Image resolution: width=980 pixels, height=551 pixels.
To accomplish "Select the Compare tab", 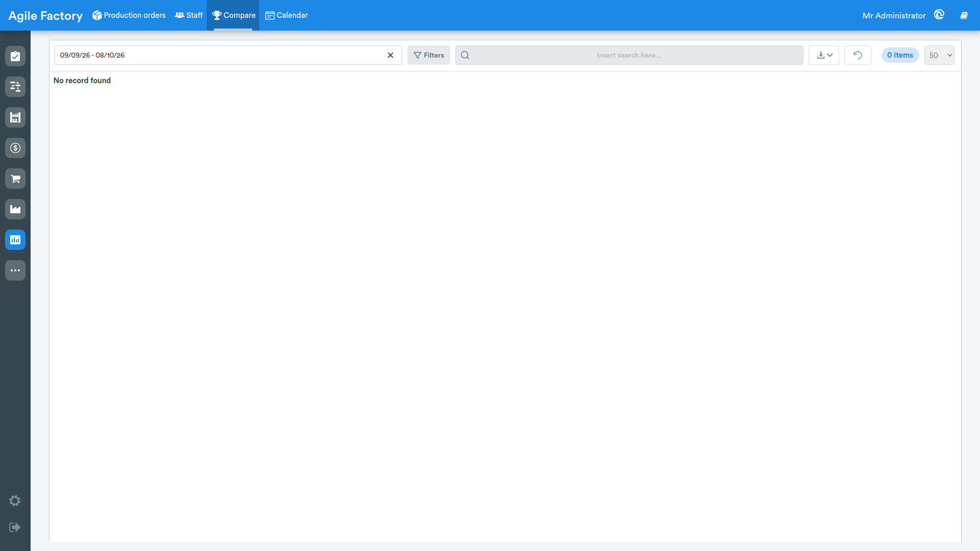I will (x=233, y=15).
